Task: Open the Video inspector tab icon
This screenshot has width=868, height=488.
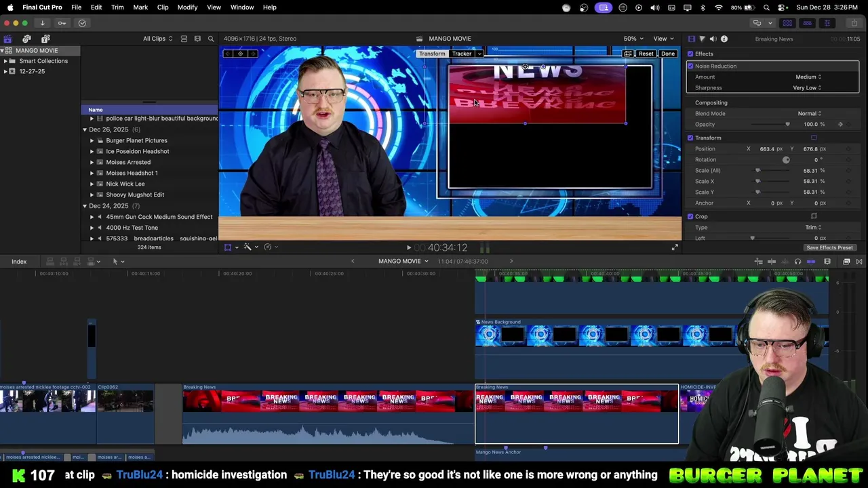Action: coord(691,39)
